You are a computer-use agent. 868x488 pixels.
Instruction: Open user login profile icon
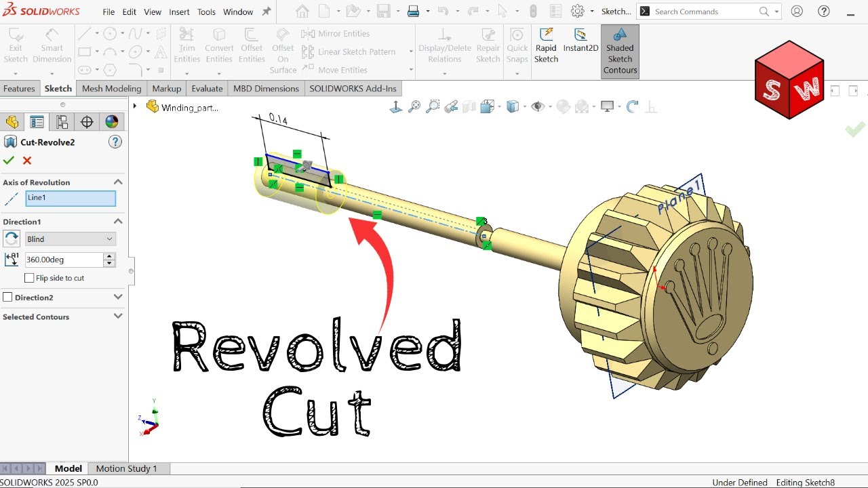(x=797, y=12)
